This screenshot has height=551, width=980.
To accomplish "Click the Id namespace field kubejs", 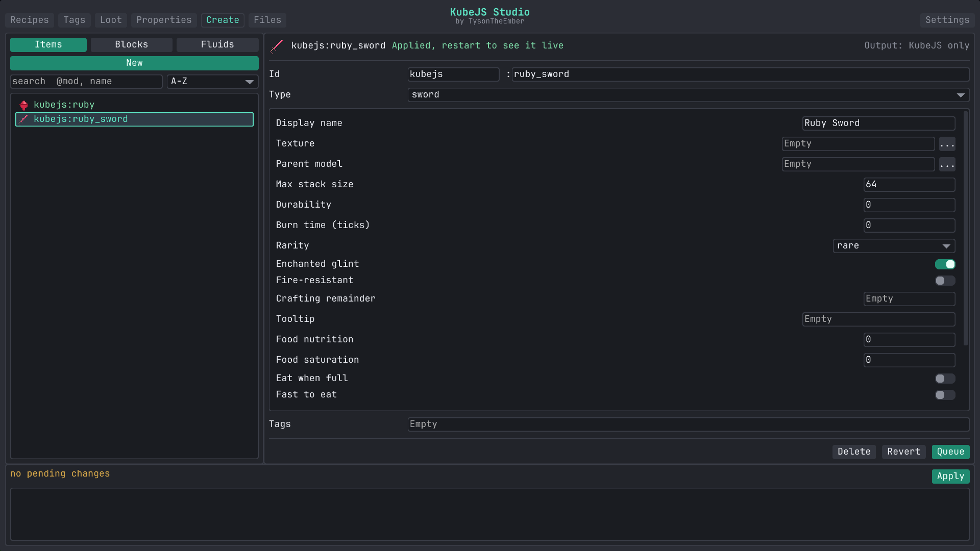I will tap(453, 74).
